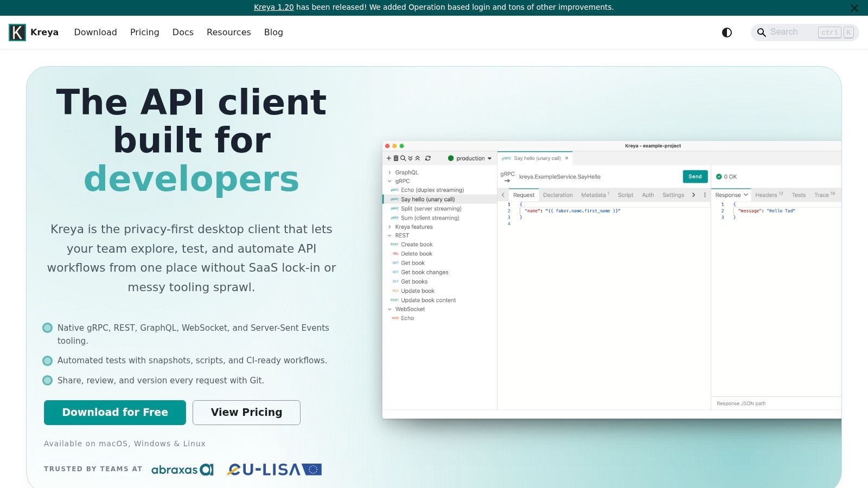Click the collapse-all double chevron up icon

point(418,158)
